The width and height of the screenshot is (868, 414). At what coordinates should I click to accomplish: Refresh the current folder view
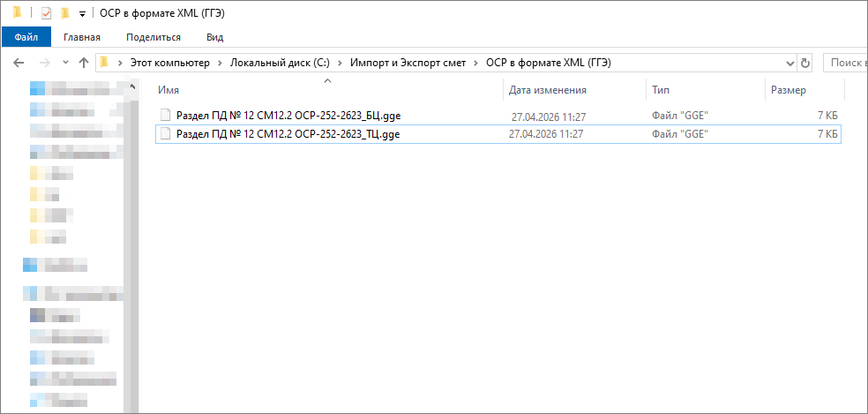pyautogui.click(x=804, y=64)
